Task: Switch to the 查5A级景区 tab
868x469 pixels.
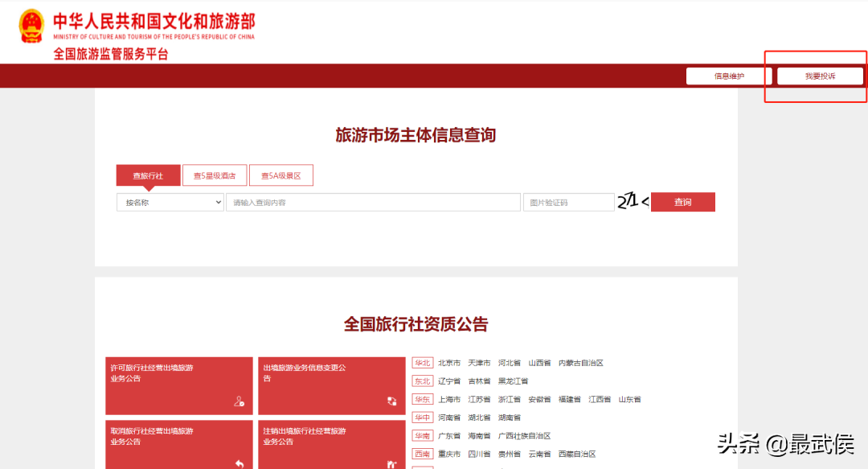Action: [x=281, y=175]
